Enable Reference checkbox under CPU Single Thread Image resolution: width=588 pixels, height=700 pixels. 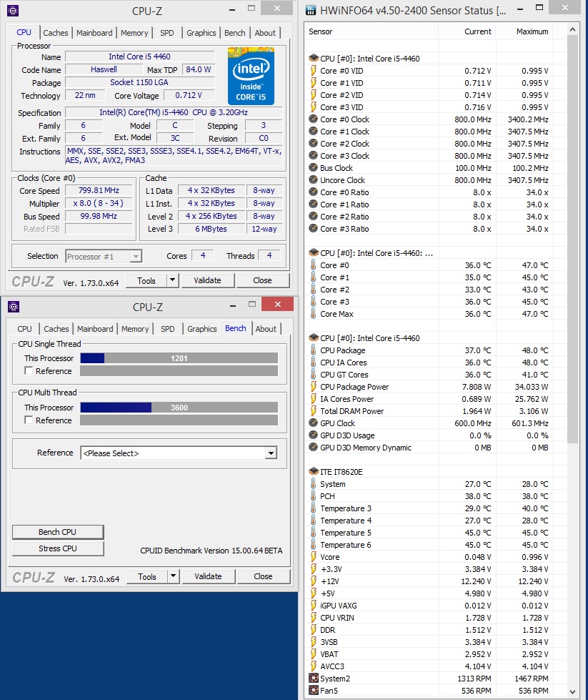click(29, 371)
